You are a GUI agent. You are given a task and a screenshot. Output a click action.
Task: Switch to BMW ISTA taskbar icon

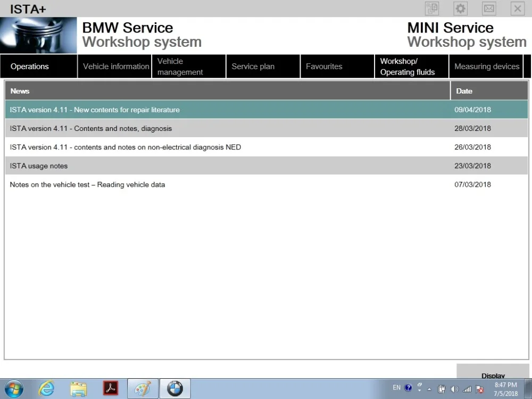click(x=175, y=389)
